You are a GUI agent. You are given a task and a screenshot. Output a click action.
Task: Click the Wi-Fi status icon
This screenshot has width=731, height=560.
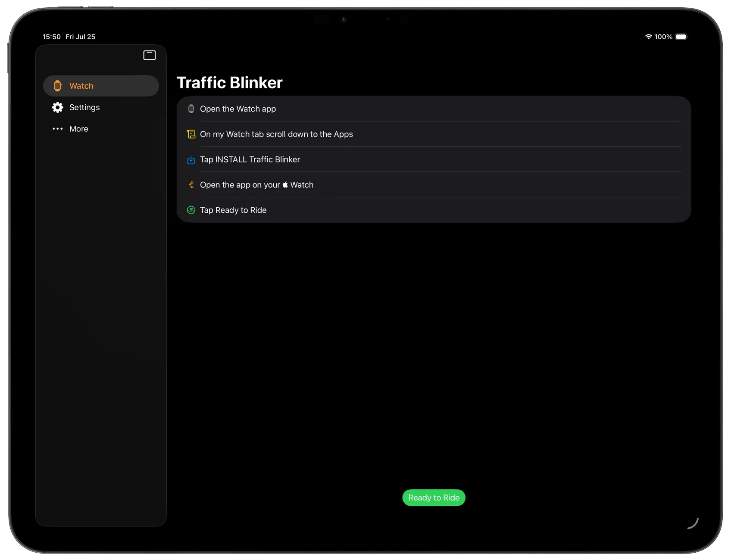click(648, 37)
